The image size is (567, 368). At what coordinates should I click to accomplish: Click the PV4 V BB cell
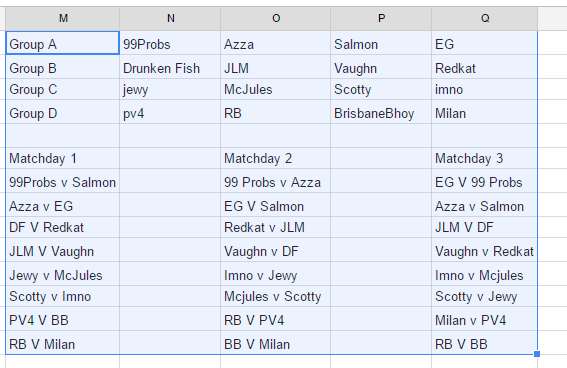pos(63,319)
